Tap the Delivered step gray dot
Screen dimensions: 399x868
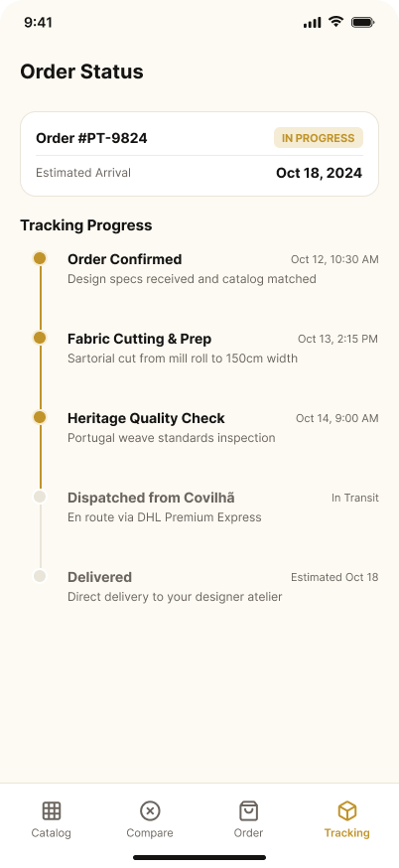point(40,576)
